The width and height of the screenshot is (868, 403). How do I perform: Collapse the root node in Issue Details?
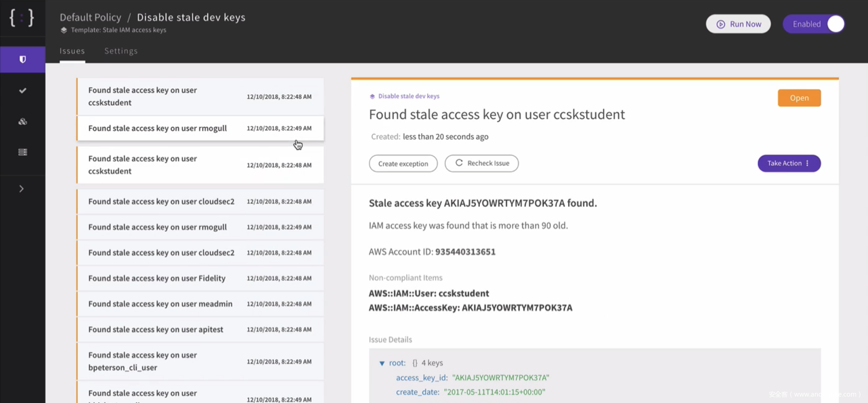click(382, 363)
